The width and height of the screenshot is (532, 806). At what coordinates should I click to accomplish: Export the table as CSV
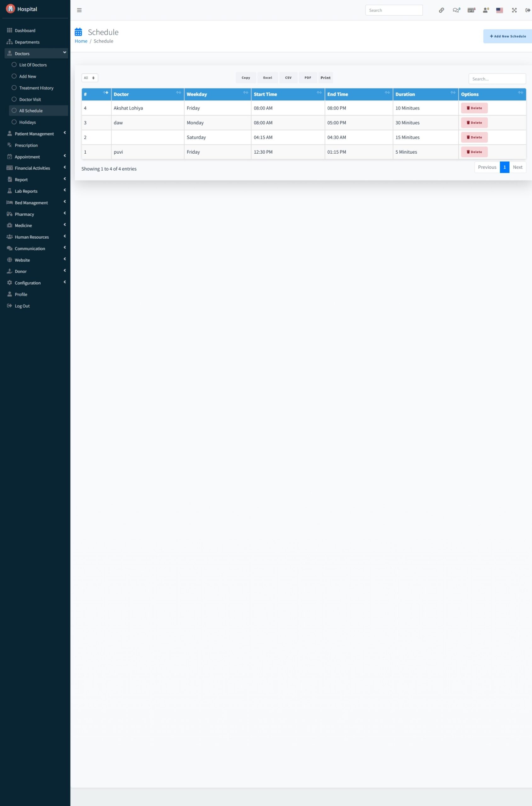(x=288, y=78)
